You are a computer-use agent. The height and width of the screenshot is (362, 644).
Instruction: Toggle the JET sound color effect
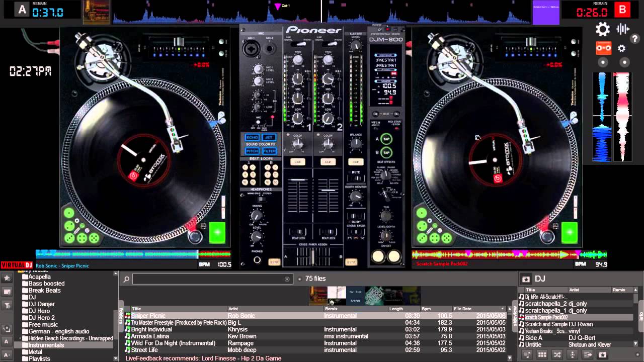click(269, 137)
